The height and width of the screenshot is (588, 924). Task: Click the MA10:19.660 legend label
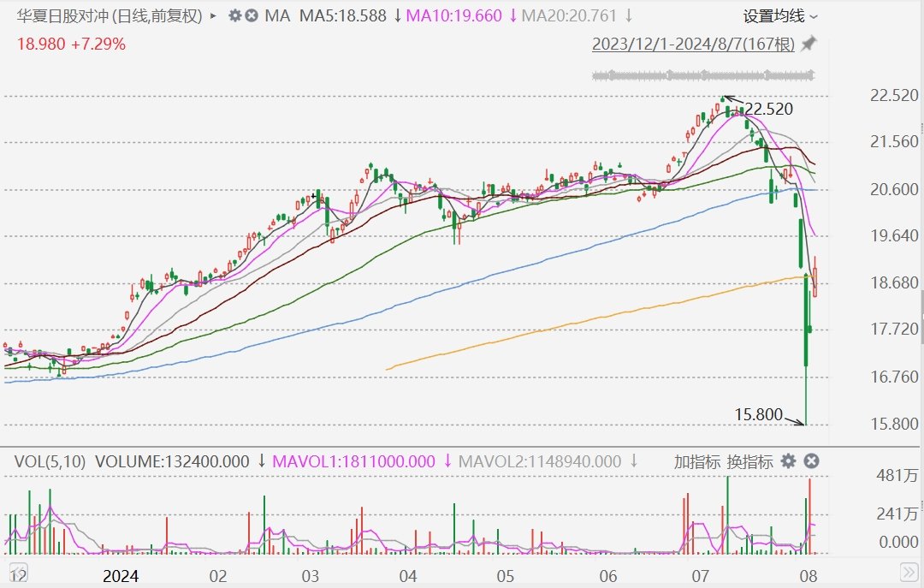(x=453, y=16)
